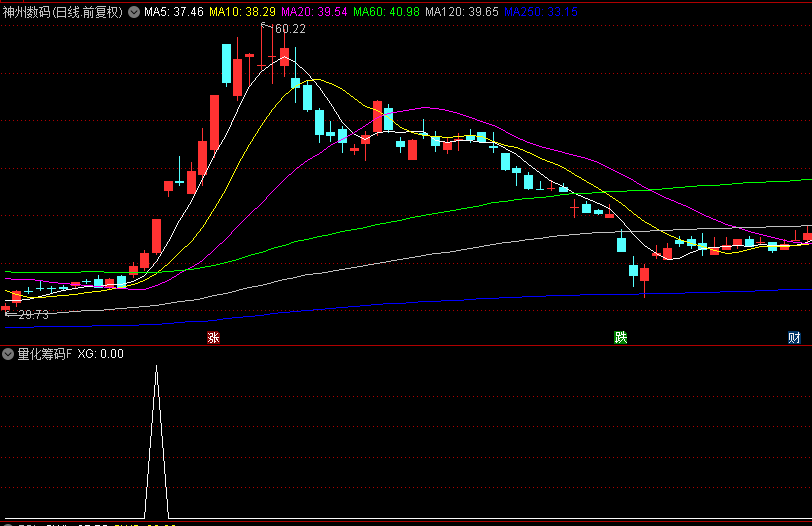Screen dimensions: 812x526
Task: Select the 神州数码(日线.前复权) chart title
Action: [x=63, y=12]
